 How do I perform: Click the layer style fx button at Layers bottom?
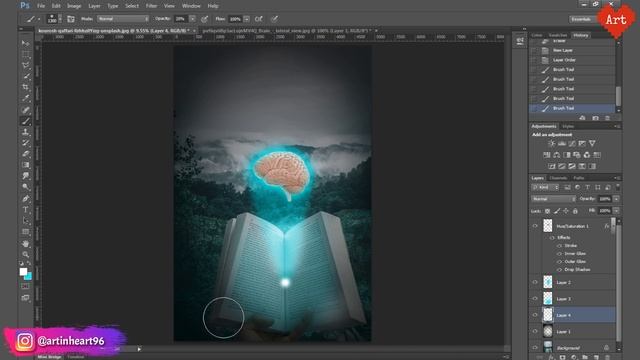click(x=551, y=357)
